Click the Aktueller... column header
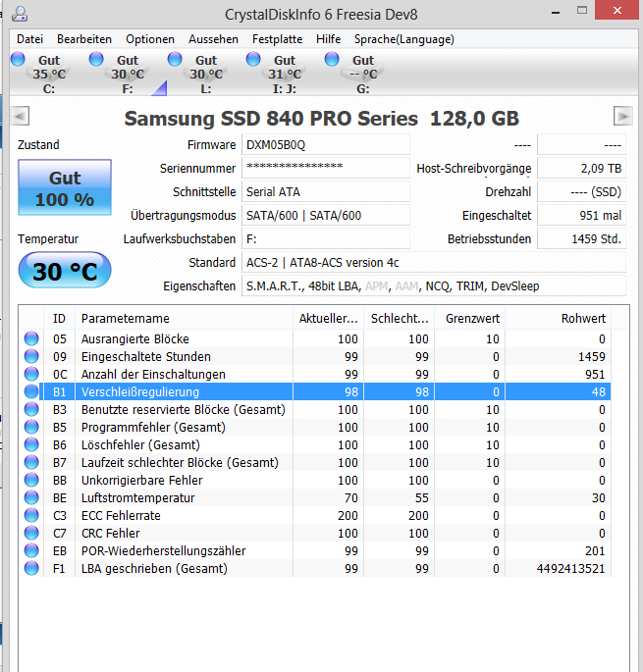Screen dimensions: 643x672 click(x=328, y=319)
